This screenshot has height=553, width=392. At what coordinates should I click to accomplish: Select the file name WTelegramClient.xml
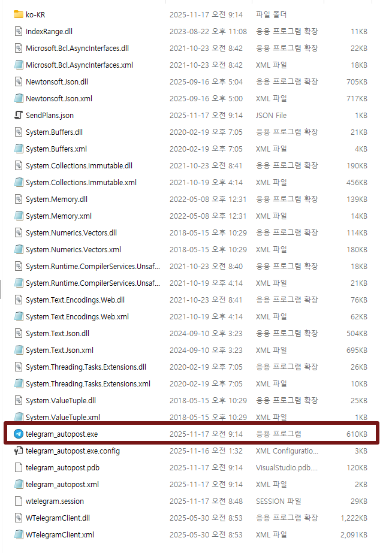[60, 534]
